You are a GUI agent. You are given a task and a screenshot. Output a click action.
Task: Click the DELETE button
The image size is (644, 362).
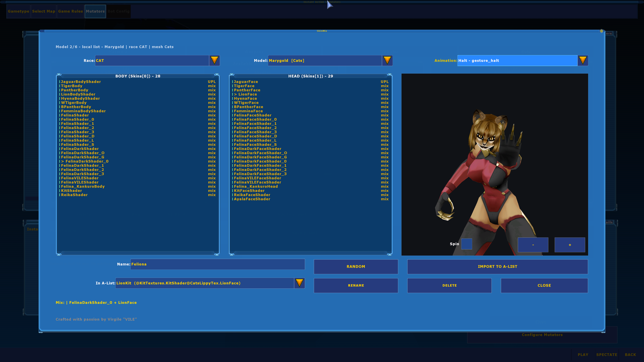click(449, 285)
